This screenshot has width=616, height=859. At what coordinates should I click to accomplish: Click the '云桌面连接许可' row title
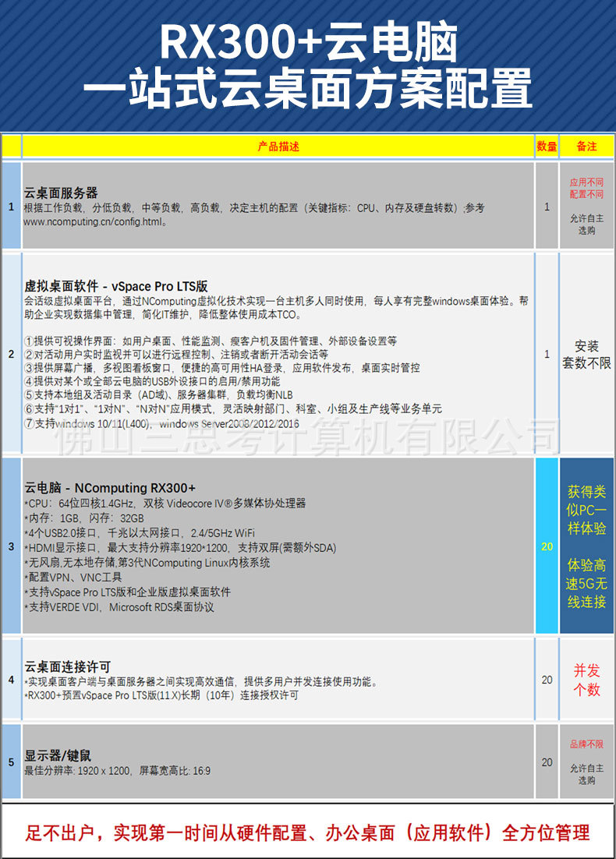coord(67,666)
